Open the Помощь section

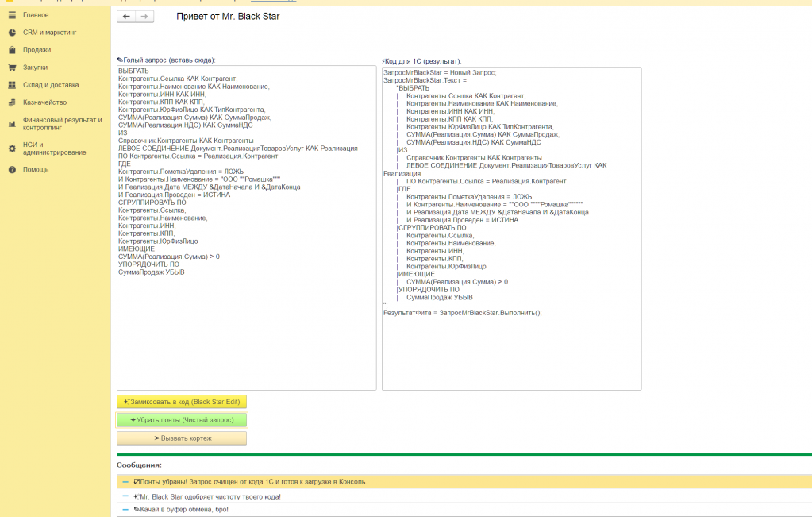[36, 170]
